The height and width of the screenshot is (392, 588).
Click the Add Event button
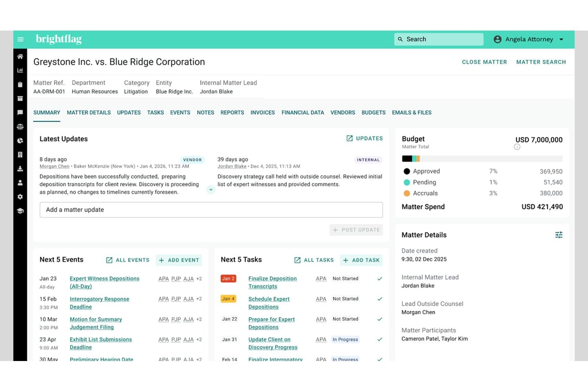click(179, 260)
